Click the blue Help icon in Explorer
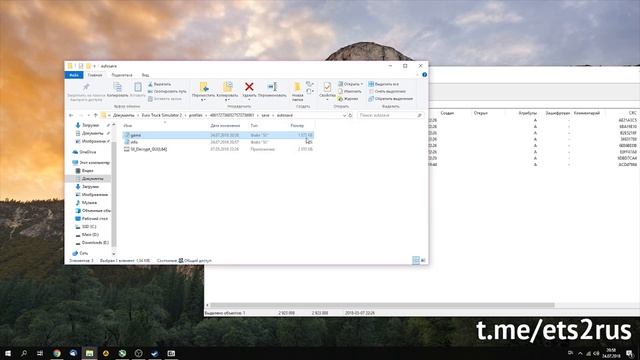Screen dimensions: 640x360 click(424, 75)
